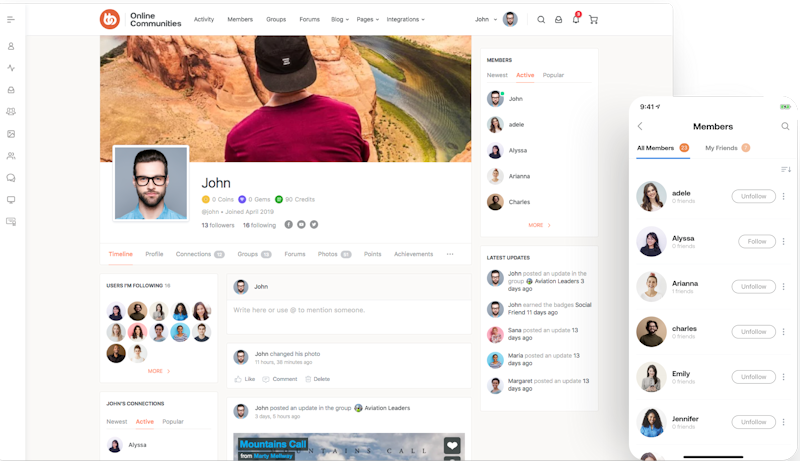Click the notifications bell icon
Image resolution: width=800 pixels, height=461 pixels.
coord(576,19)
